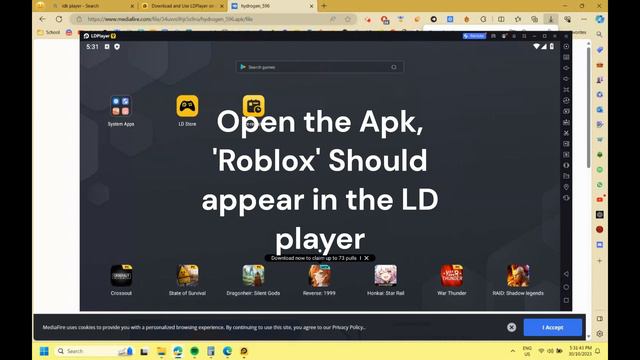Go back in the browser

coord(42,19)
